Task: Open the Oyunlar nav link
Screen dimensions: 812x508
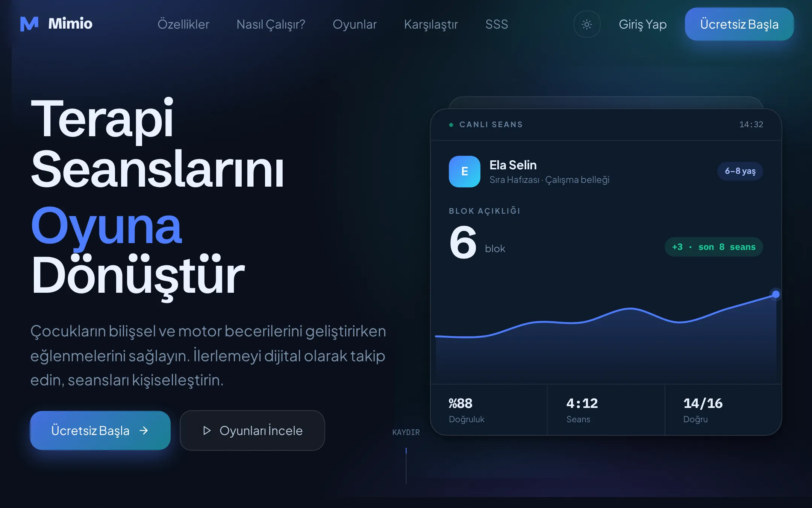Action: pos(354,24)
